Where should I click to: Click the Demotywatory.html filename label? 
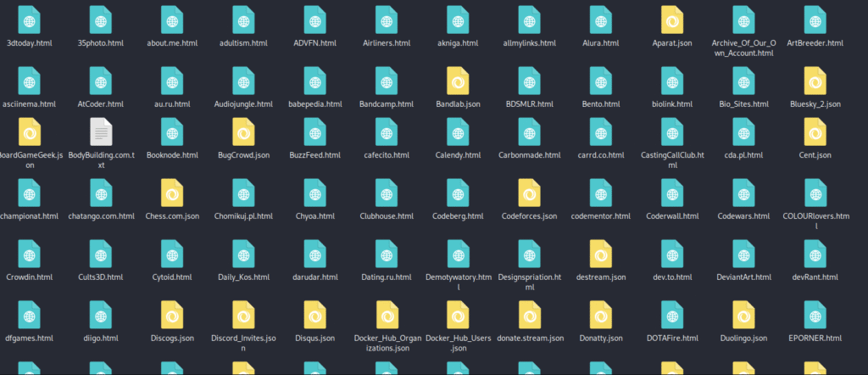coord(458,282)
